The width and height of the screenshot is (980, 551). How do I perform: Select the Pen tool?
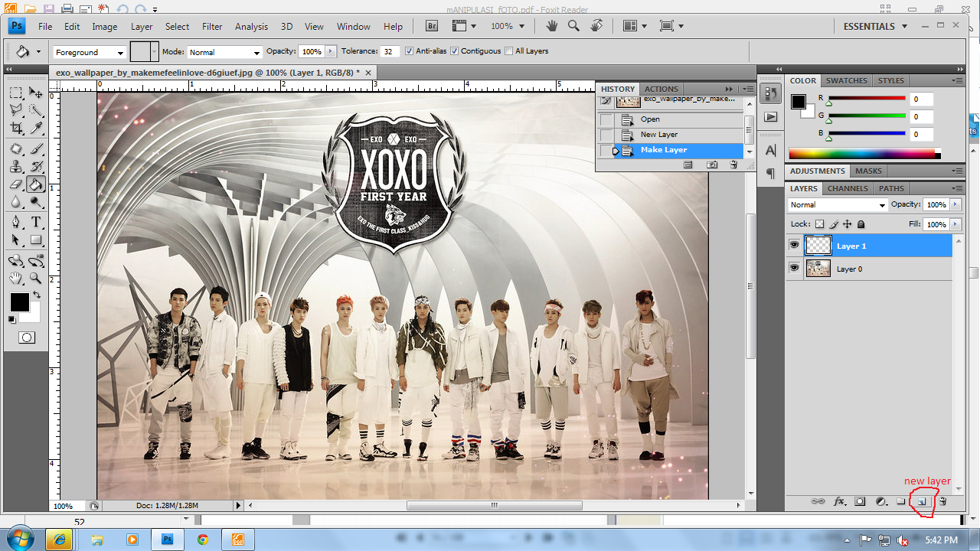(15, 222)
